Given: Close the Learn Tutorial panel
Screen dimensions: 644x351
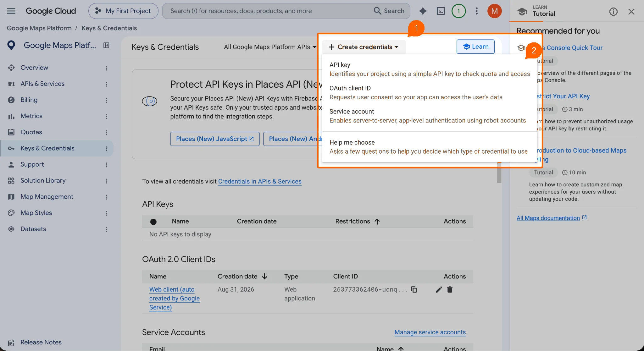Looking at the screenshot, I should [631, 12].
